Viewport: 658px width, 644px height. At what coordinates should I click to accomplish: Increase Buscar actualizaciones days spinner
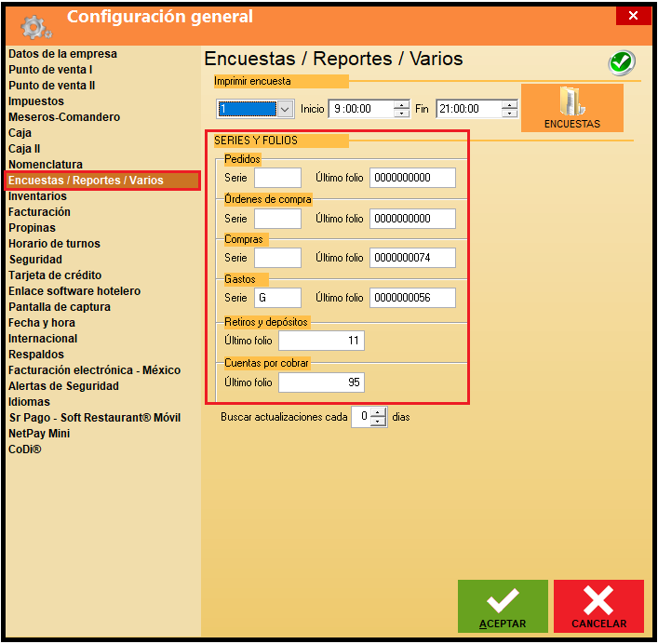coord(378,413)
